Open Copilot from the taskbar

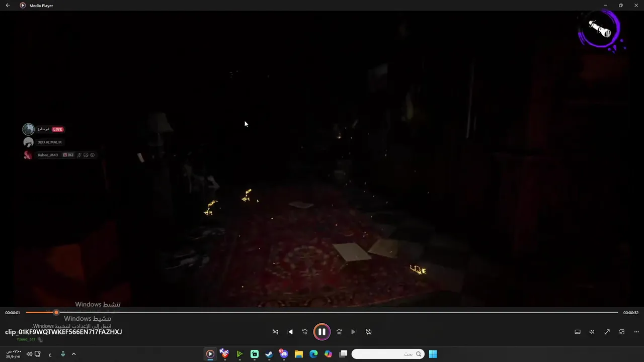(328, 354)
